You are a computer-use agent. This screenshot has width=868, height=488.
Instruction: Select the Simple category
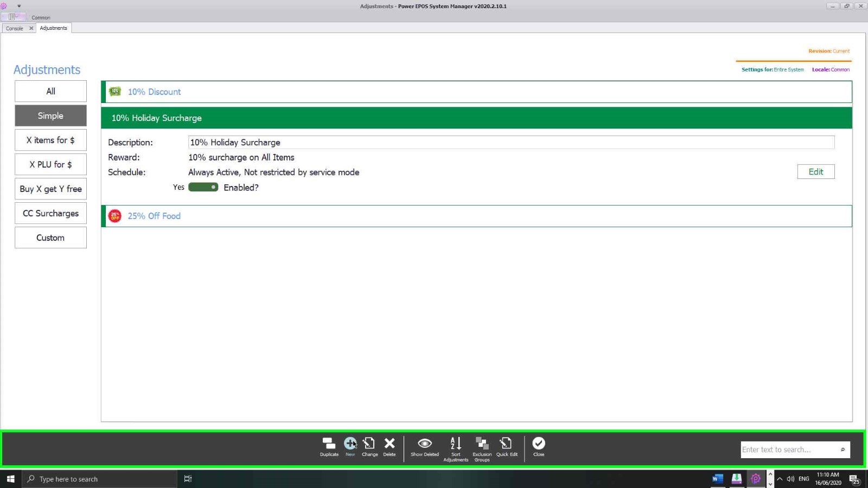click(x=50, y=115)
